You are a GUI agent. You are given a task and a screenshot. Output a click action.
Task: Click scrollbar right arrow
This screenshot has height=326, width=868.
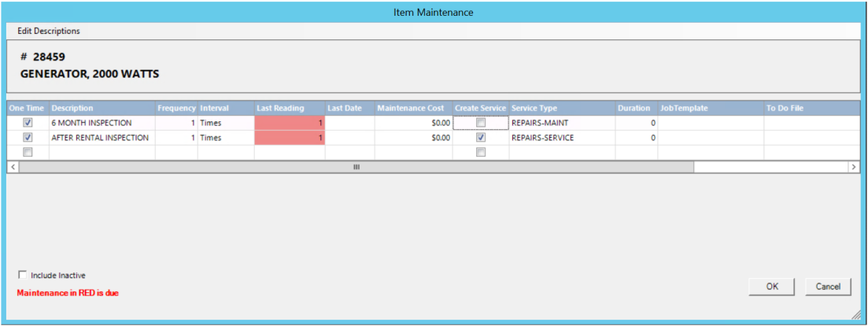point(854,167)
